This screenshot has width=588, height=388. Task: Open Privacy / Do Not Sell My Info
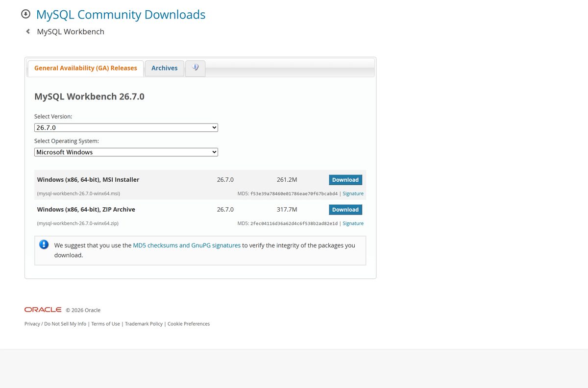(55, 324)
